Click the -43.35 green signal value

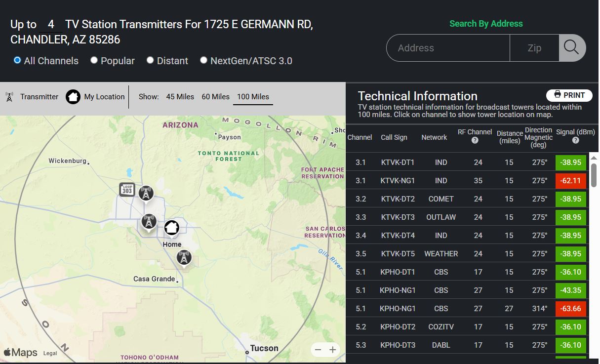[x=571, y=290]
